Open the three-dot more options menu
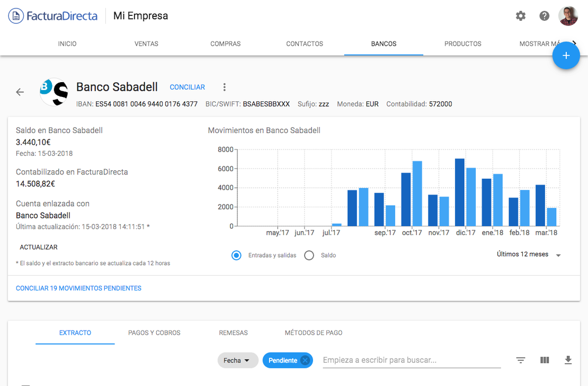 pos(224,87)
